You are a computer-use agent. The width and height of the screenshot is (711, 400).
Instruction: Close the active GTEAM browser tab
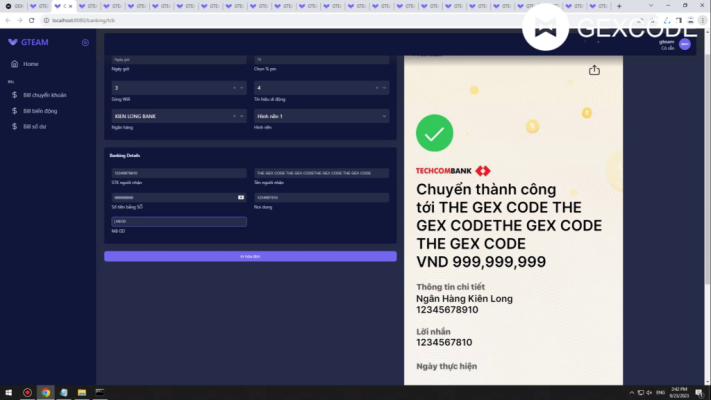tap(70, 6)
